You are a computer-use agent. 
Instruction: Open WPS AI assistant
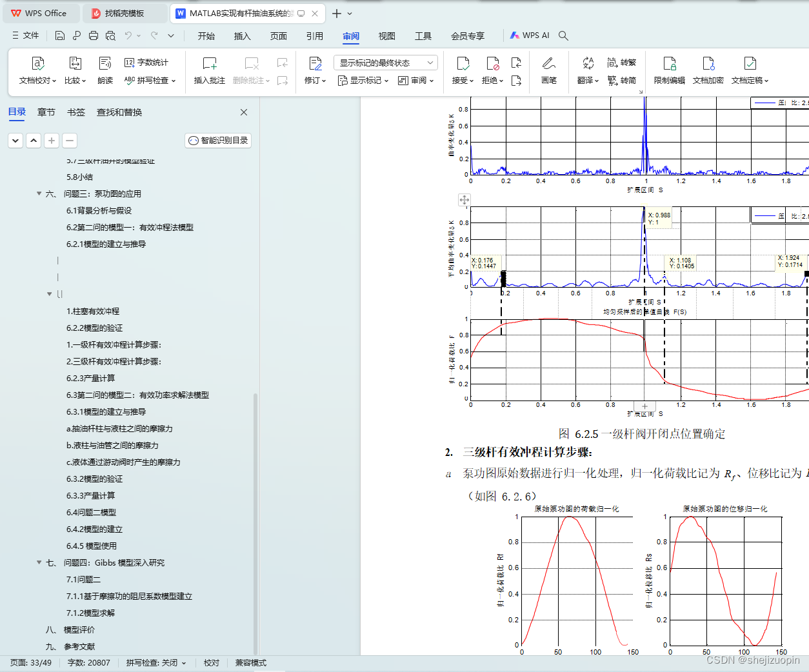click(530, 35)
